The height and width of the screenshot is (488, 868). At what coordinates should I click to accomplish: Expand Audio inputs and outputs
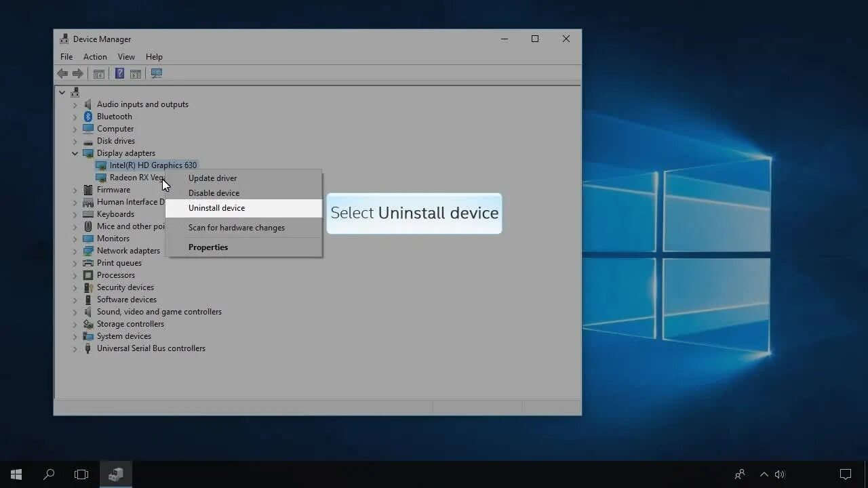coord(75,104)
